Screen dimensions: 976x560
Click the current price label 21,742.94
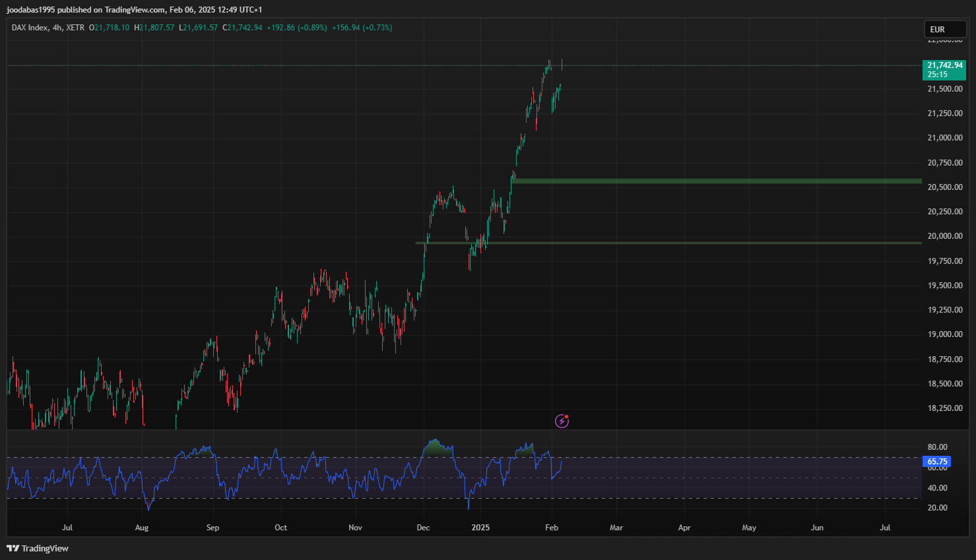click(944, 69)
